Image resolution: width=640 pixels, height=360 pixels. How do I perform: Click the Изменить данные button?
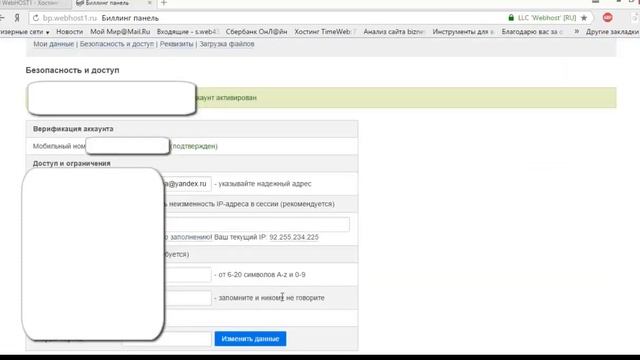250,339
